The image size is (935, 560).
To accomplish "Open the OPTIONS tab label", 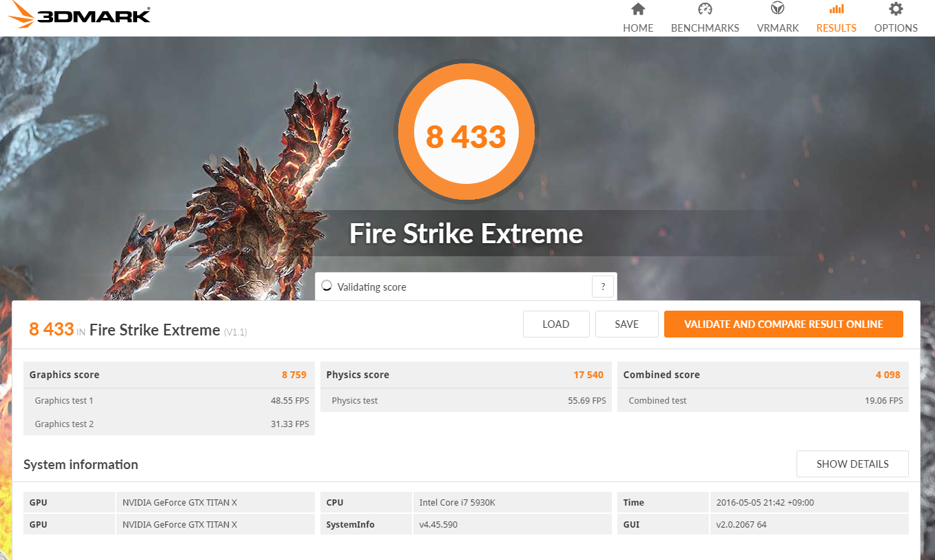I will point(896,28).
